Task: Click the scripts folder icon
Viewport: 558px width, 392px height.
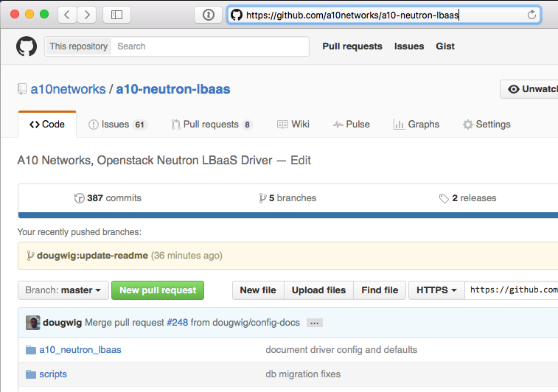Action: [31, 374]
